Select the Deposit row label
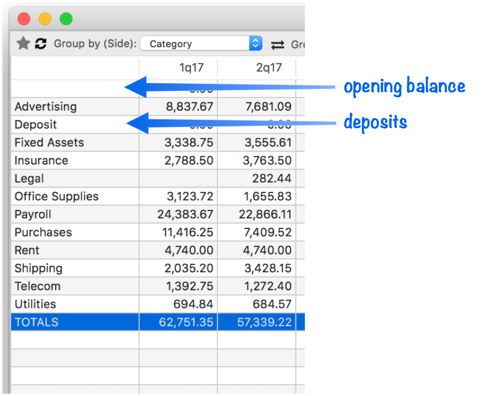 click(x=36, y=125)
